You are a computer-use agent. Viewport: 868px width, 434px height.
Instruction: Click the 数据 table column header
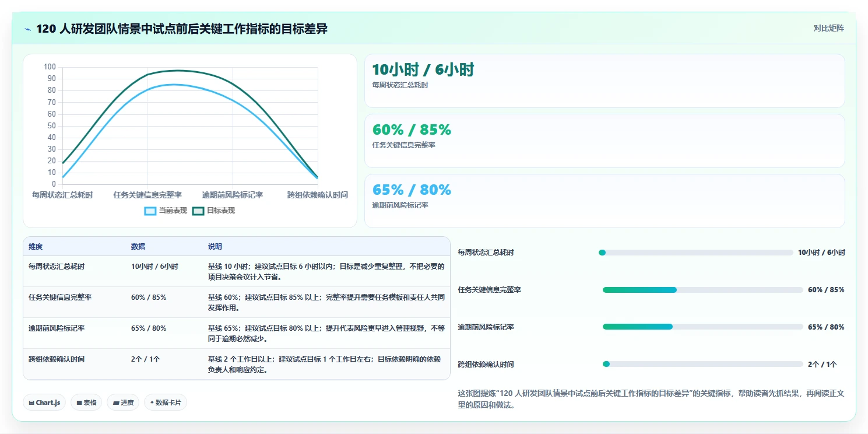tap(138, 247)
